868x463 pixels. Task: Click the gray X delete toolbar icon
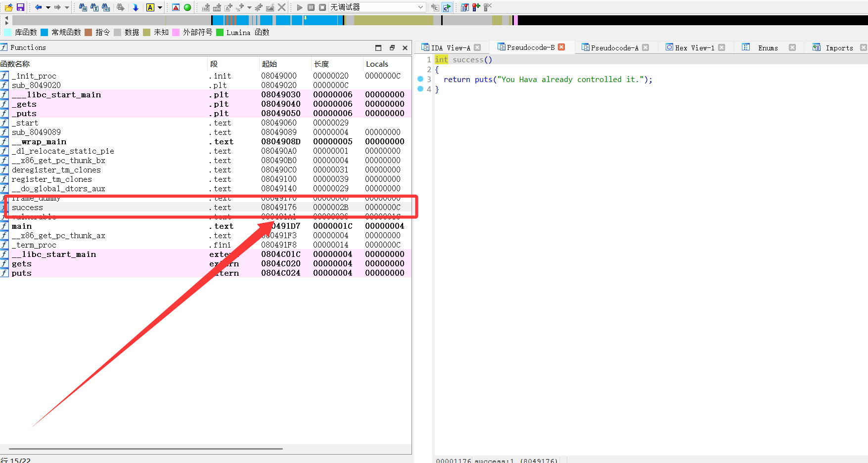pyautogui.click(x=281, y=7)
